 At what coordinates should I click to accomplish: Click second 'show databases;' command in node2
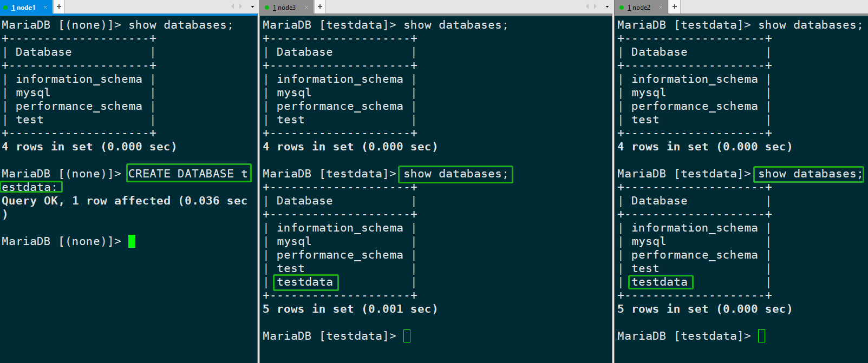810,174
